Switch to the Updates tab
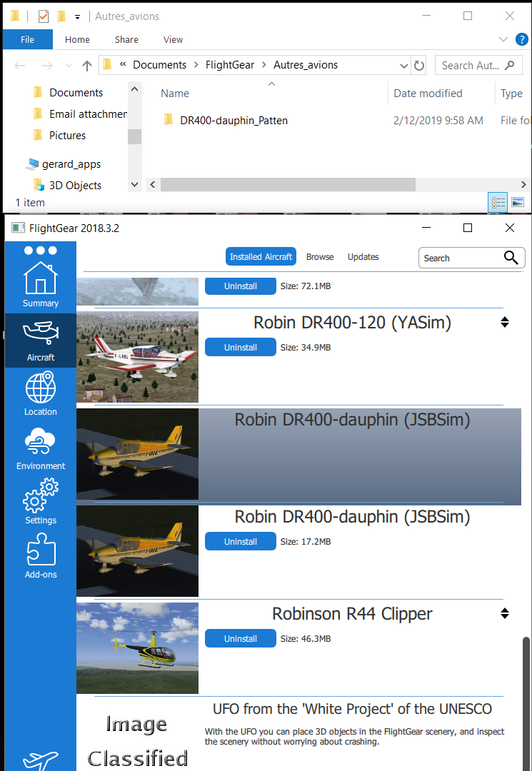The height and width of the screenshot is (771, 532). point(363,257)
